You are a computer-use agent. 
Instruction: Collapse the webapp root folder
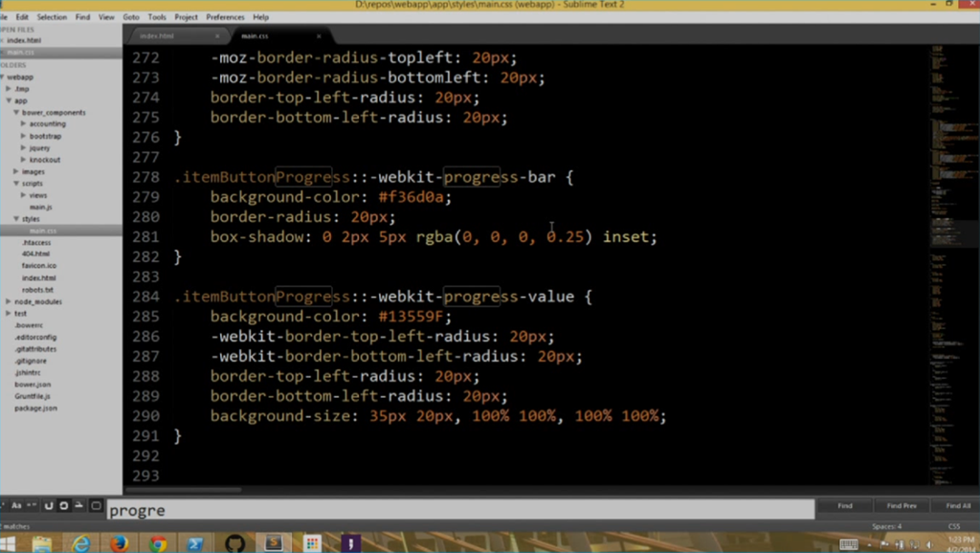(x=3, y=77)
